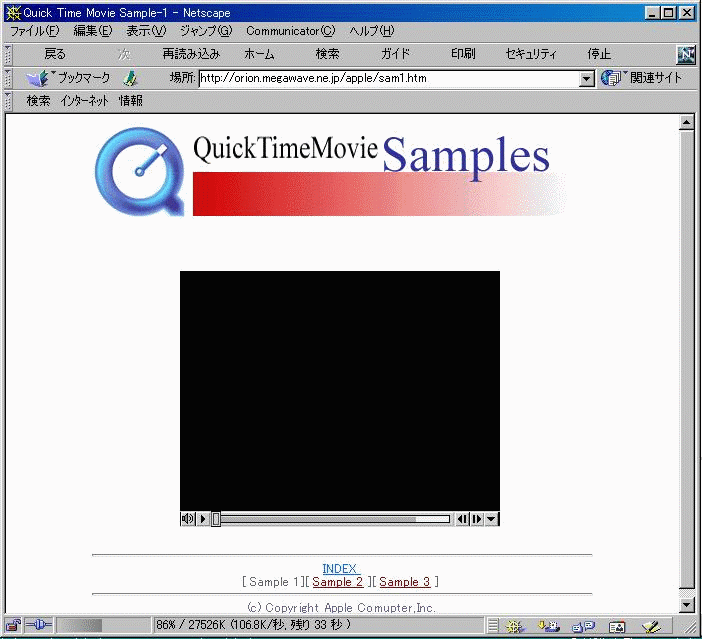Open the INDEX link
This screenshot has width=702, height=639.
pyautogui.click(x=339, y=569)
